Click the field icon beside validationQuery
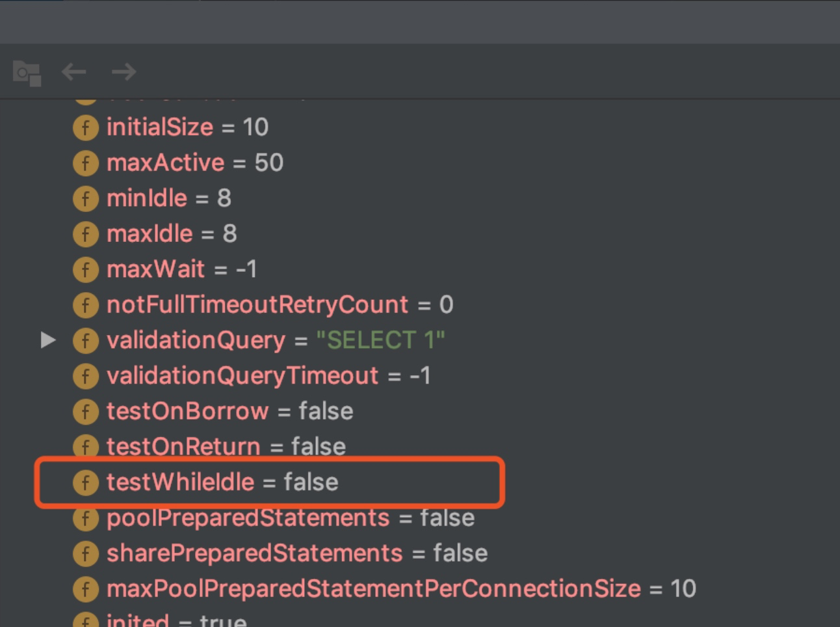This screenshot has width=840, height=627. pyautogui.click(x=86, y=341)
